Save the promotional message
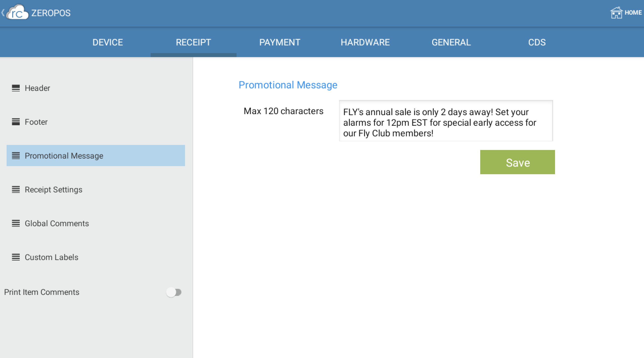This screenshot has height=358, width=644. (517, 162)
